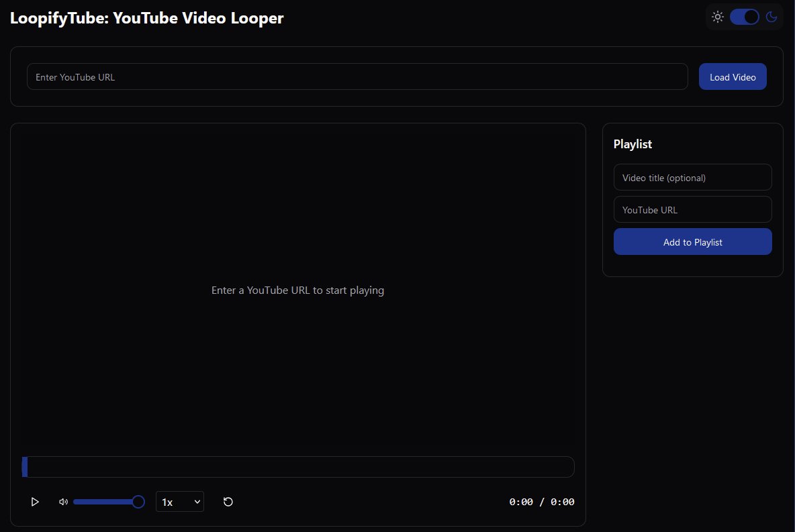Focus the Enter YouTube URL field

pos(357,76)
